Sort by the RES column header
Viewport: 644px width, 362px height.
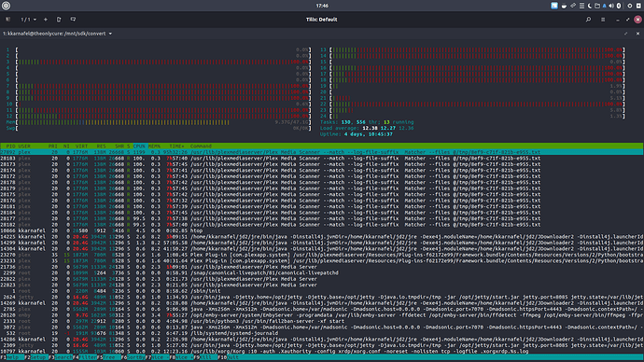coord(101,146)
